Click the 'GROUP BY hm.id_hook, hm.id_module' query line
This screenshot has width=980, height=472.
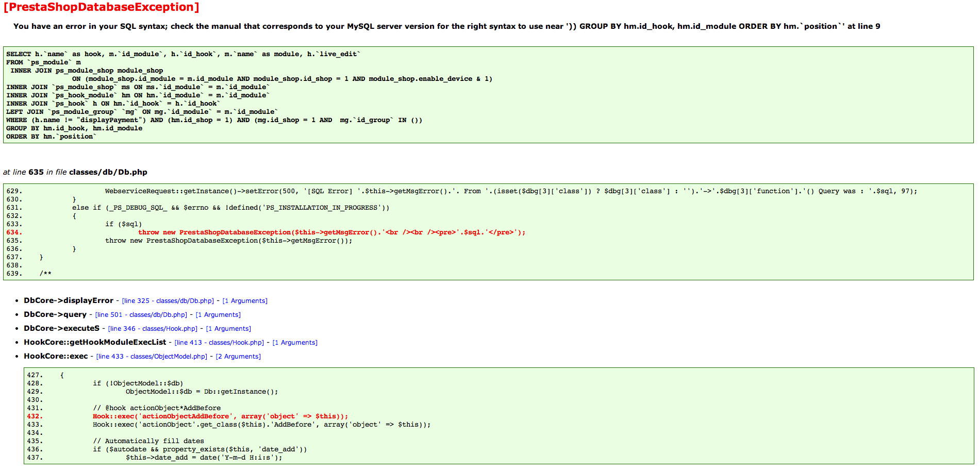coord(74,128)
